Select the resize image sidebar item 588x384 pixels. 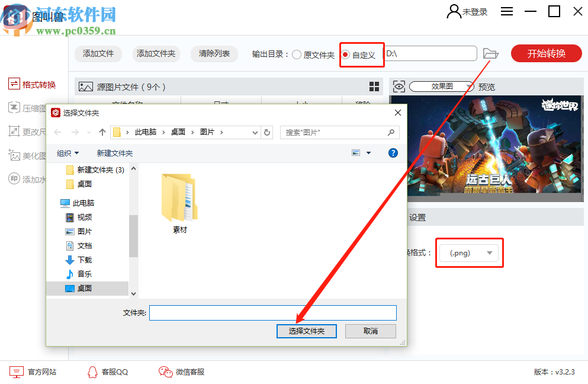pos(27,132)
